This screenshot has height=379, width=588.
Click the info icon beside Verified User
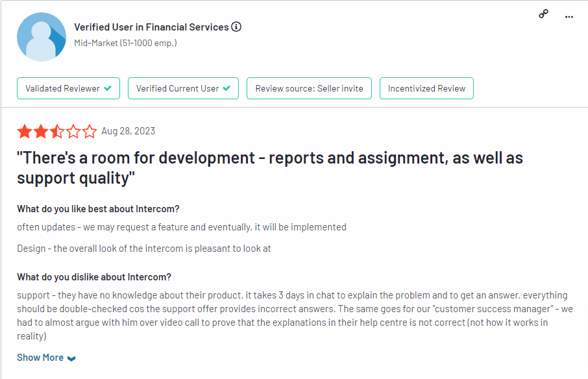click(236, 27)
